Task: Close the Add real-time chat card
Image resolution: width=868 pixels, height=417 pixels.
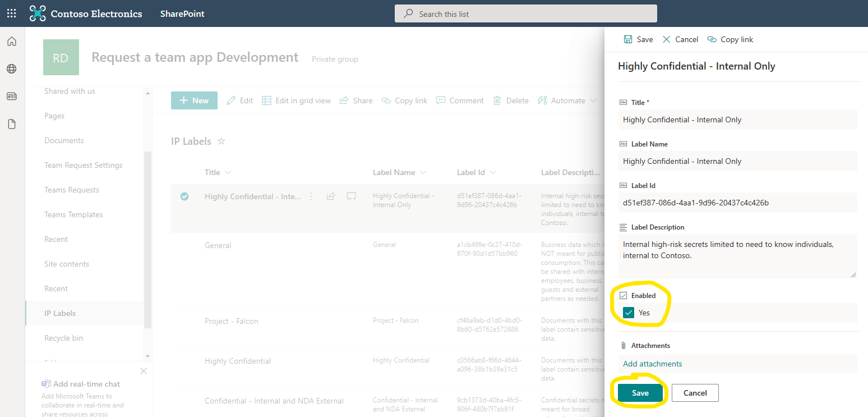Action: coord(144,371)
